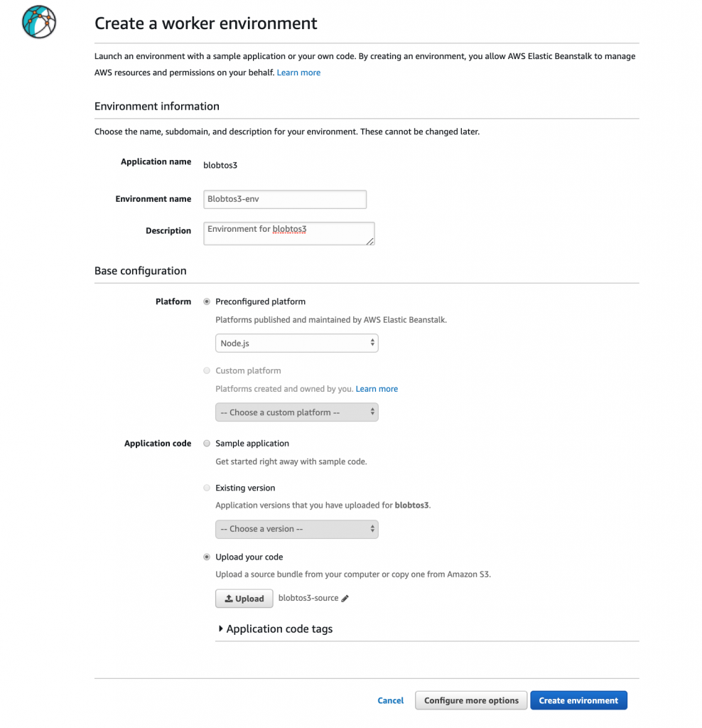Select the Custom platform option
This screenshot has height=728, width=702.
206,370
